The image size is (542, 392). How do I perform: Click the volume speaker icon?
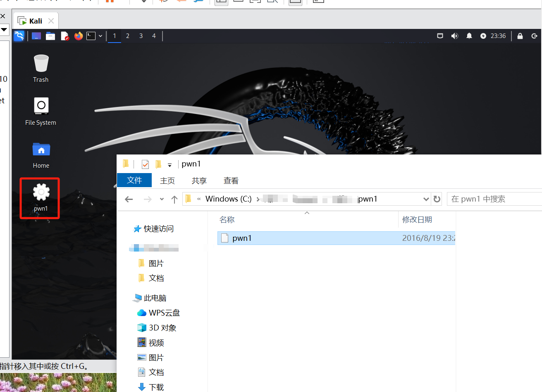pos(455,36)
